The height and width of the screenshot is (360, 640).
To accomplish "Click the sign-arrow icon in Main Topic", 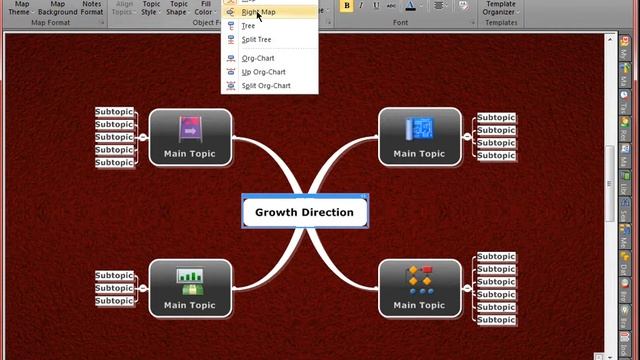I will click(x=191, y=129).
